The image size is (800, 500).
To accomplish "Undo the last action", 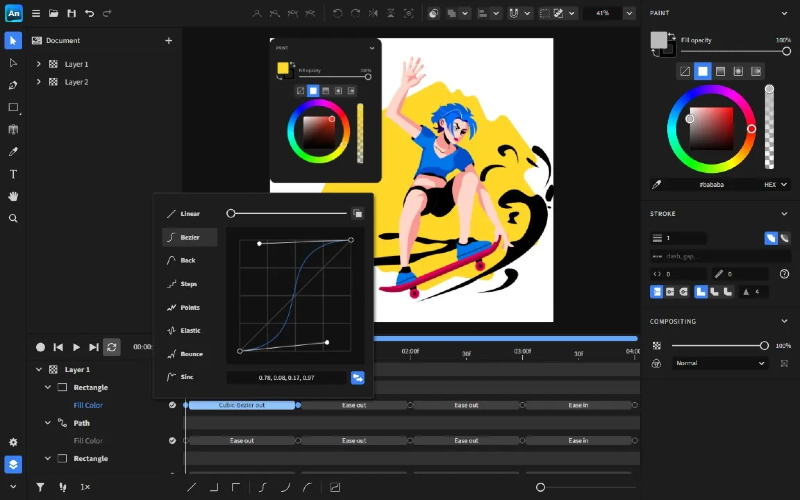I will click(x=89, y=13).
